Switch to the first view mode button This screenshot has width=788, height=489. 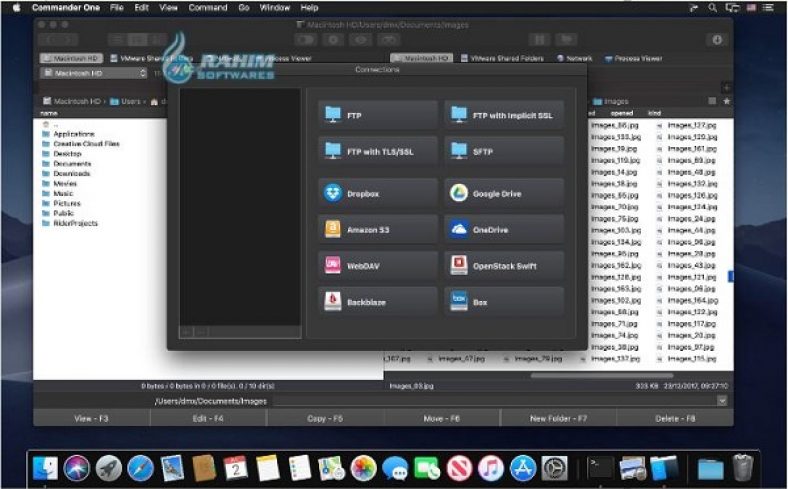tap(118, 40)
